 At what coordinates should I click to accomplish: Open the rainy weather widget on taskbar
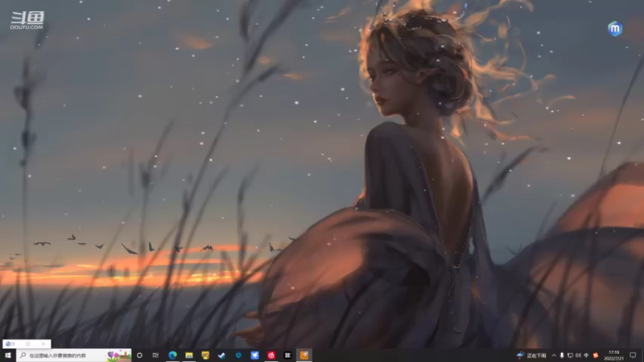click(531, 356)
